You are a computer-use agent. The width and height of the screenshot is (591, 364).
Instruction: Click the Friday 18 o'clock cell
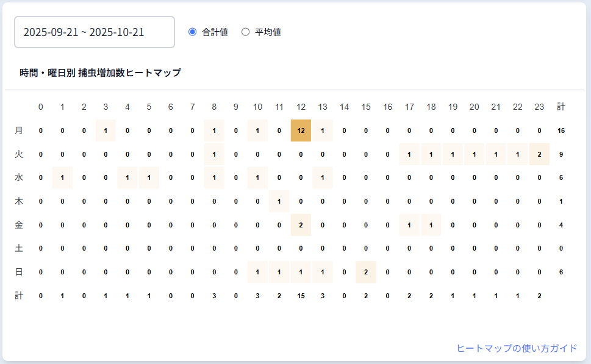[431, 225]
